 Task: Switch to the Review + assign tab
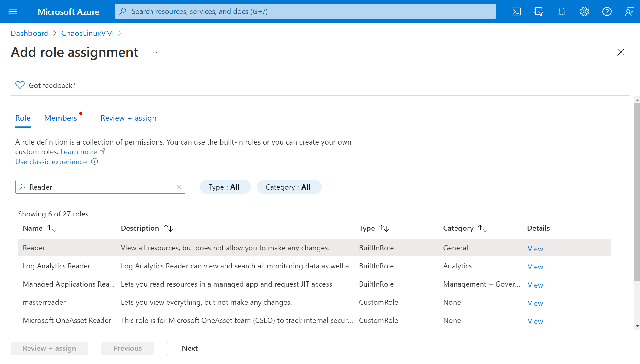click(128, 118)
